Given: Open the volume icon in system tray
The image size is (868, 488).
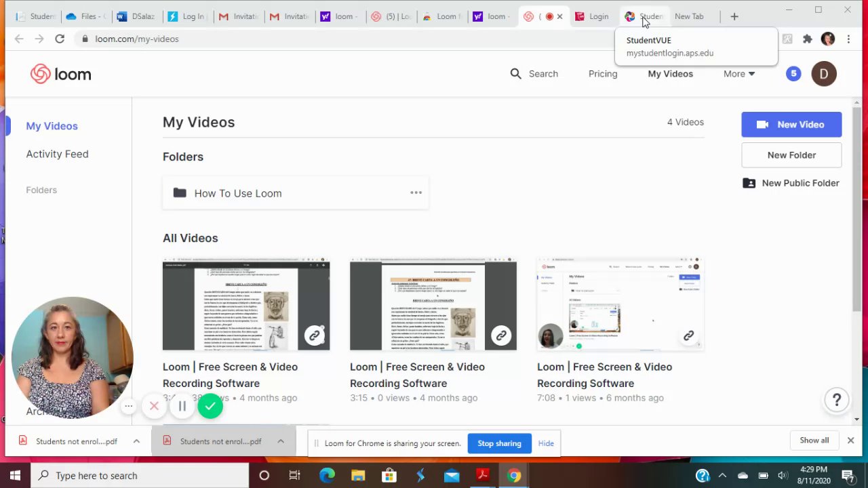Looking at the screenshot, I should 783,475.
